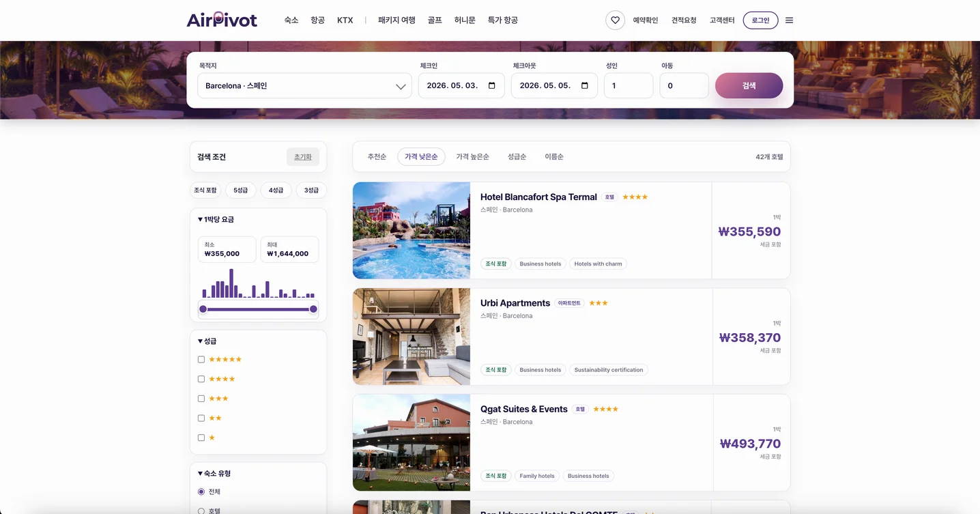Click the 최대 price box

(x=289, y=249)
